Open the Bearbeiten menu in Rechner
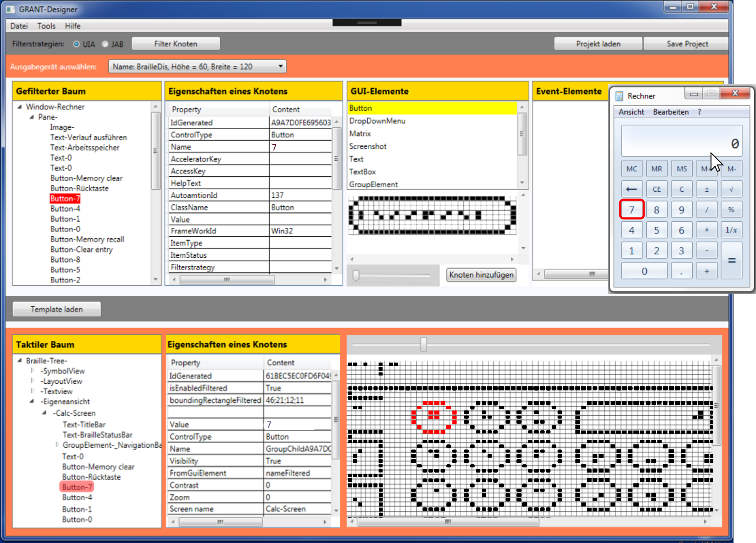Viewport: 756px width, 543px height. (x=670, y=112)
